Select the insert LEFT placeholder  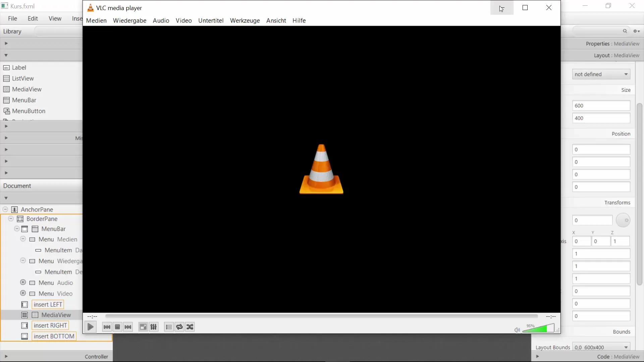click(x=48, y=304)
